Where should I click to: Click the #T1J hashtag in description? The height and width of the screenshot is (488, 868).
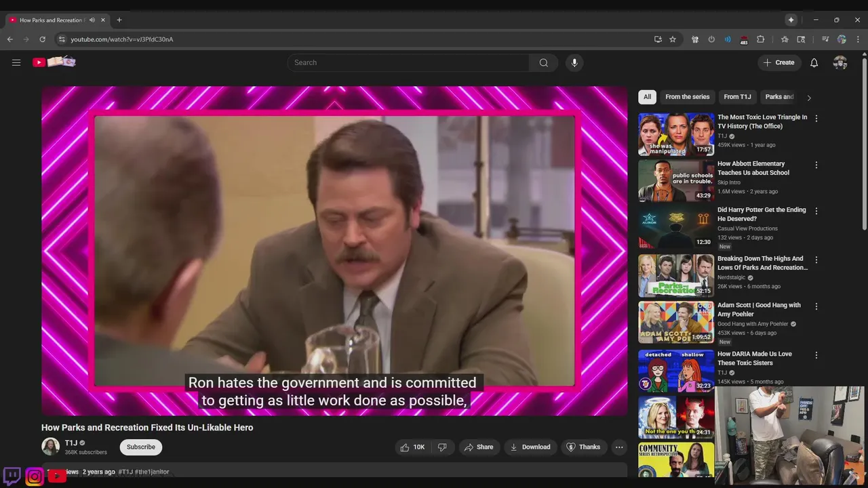(125, 472)
